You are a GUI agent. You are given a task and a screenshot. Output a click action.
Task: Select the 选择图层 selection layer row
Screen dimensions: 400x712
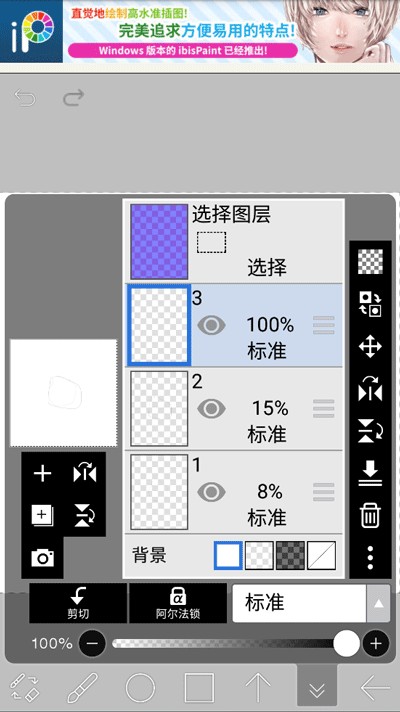234,242
